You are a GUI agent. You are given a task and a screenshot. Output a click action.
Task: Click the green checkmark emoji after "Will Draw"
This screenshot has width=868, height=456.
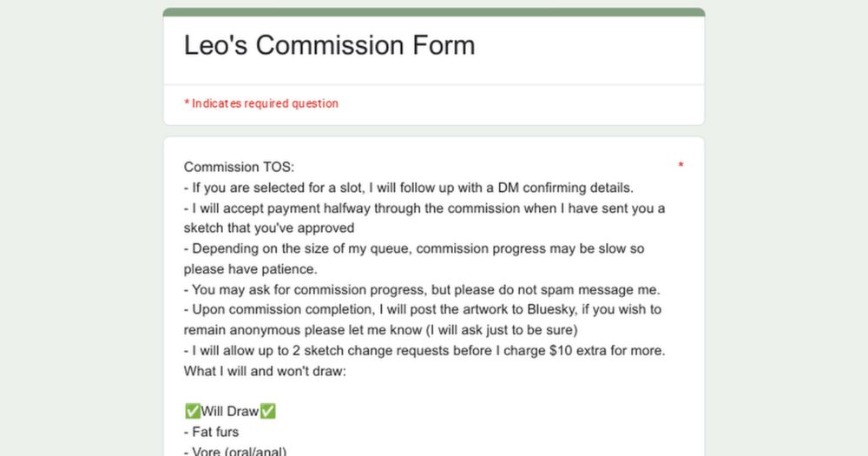pyautogui.click(x=268, y=411)
